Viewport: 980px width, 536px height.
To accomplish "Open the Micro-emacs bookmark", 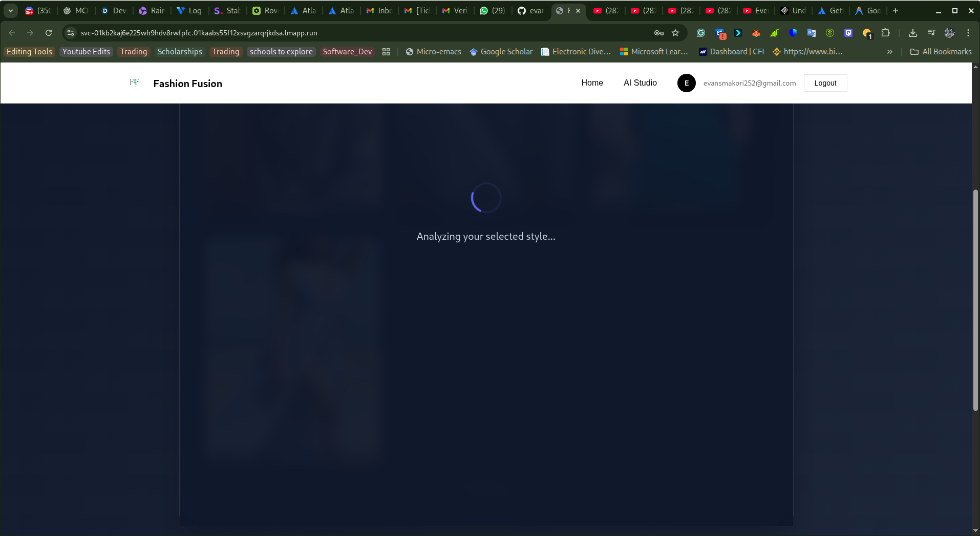I will point(433,52).
